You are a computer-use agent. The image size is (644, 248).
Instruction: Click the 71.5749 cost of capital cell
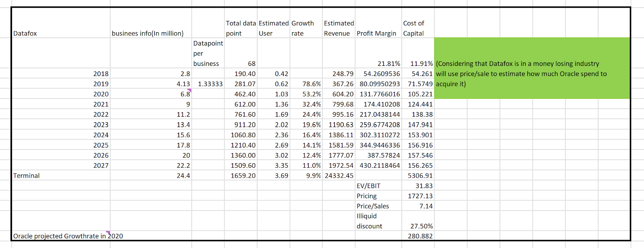click(x=418, y=84)
